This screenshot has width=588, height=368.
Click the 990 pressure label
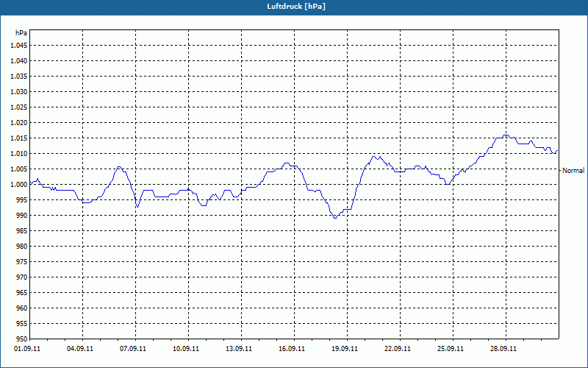(22, 215)
